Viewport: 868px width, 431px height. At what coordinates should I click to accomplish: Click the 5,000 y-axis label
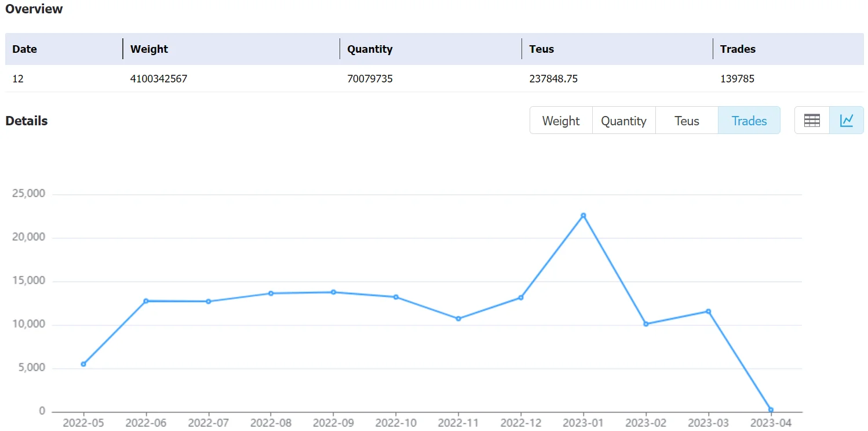point(31,368)
